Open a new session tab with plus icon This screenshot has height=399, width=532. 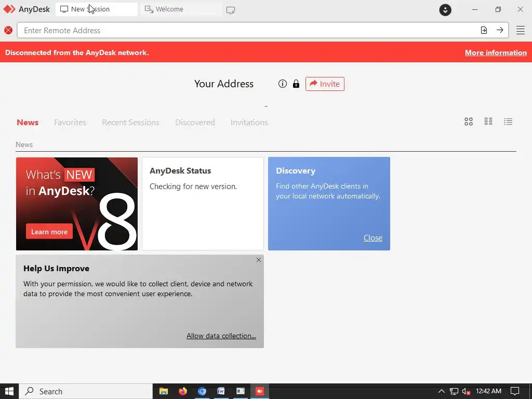pyautogui.click(x=231, y=10)
